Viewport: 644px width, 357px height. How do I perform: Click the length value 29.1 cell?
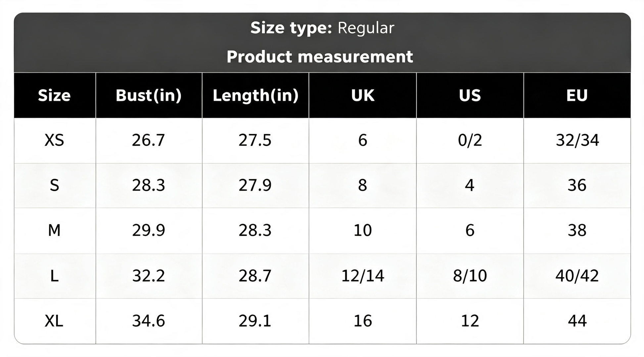[x=255, y=321]
